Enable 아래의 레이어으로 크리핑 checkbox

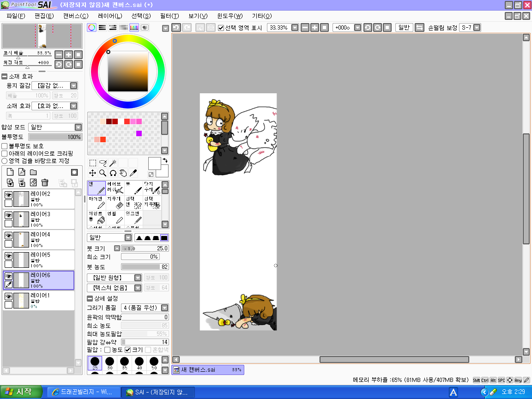[5, 153]
